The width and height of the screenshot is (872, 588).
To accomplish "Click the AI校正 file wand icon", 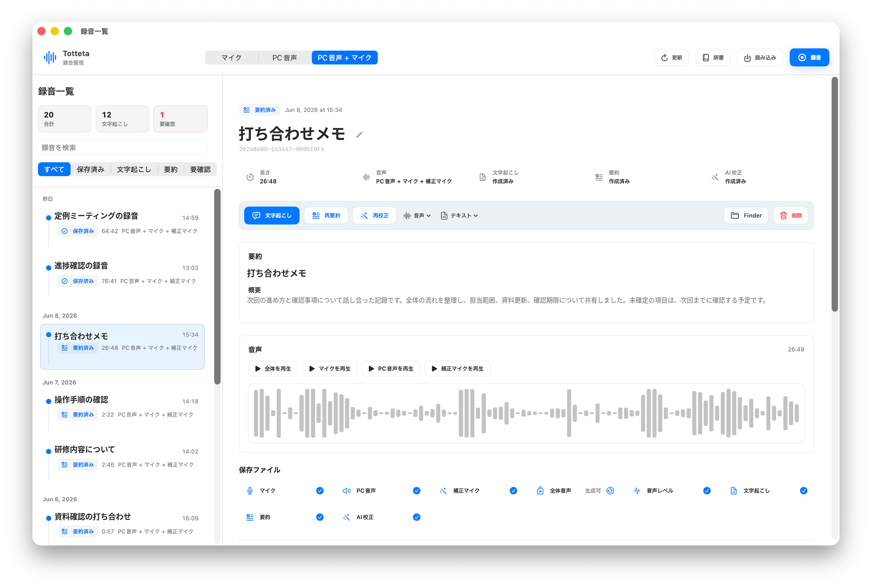I will coord(346,518).
